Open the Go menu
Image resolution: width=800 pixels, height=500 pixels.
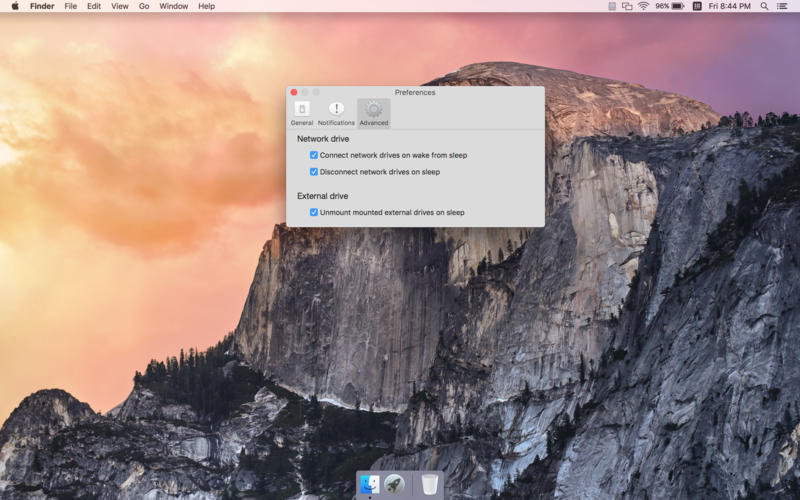[144, 6]
